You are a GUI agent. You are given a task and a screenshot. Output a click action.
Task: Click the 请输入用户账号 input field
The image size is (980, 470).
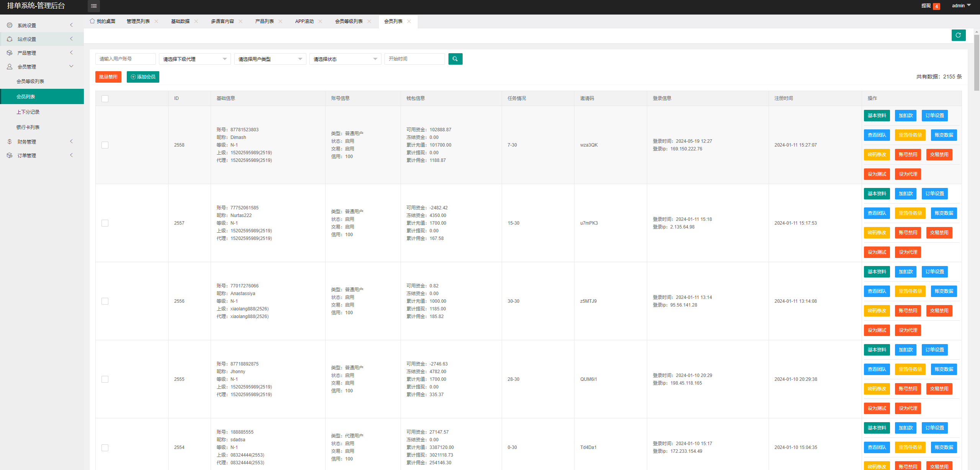point(125,59)
